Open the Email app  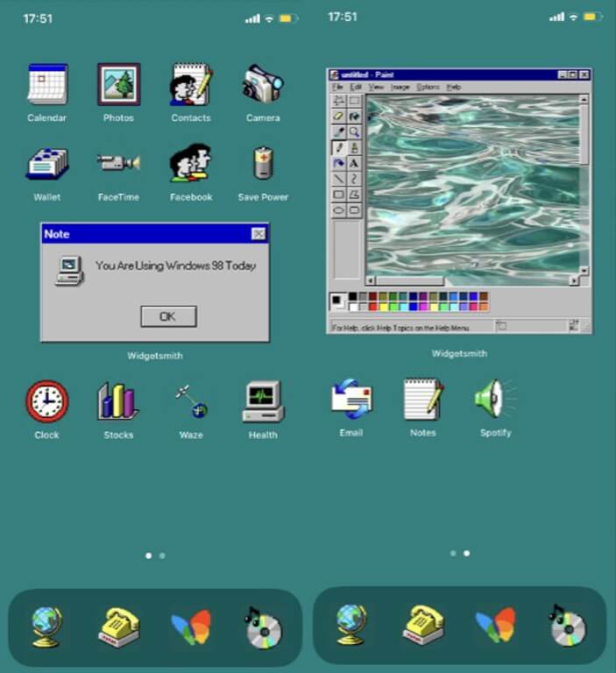coord(351,400)
